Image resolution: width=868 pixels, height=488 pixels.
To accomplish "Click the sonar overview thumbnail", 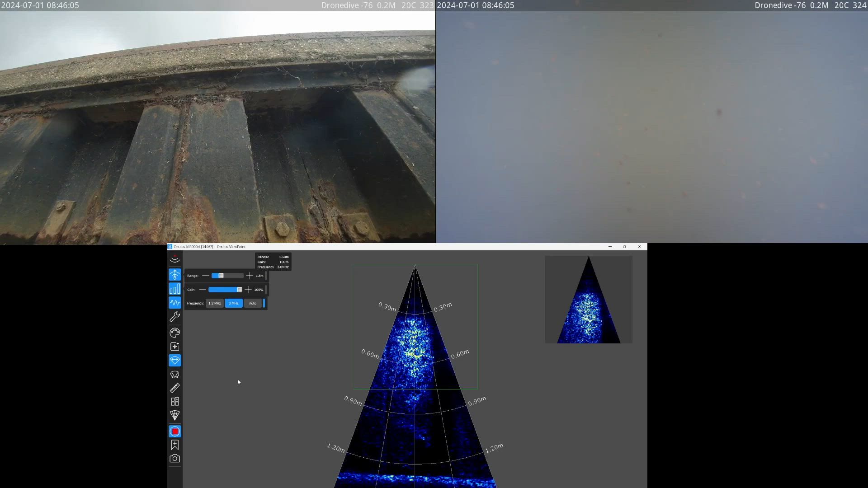I will [589, 300].
